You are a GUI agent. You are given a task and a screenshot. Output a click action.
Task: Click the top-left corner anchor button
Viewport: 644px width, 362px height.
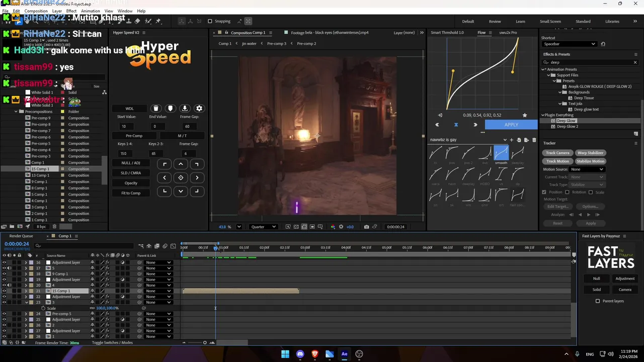point(165,164)
